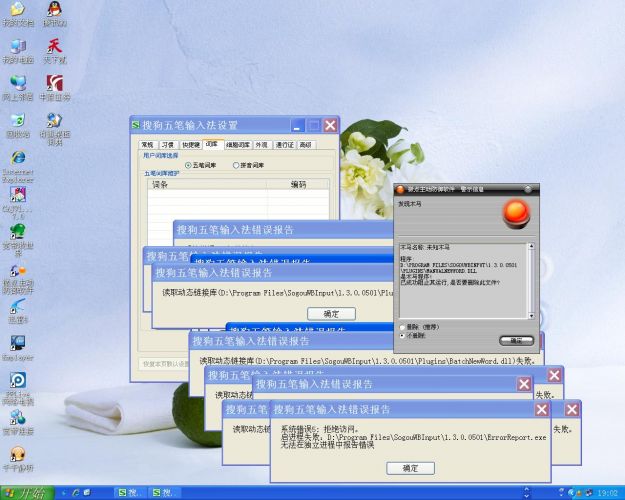The image size is (625, 500).
Task: Click the BatchNewWord.dll error message line
Action: coord(366,361)
